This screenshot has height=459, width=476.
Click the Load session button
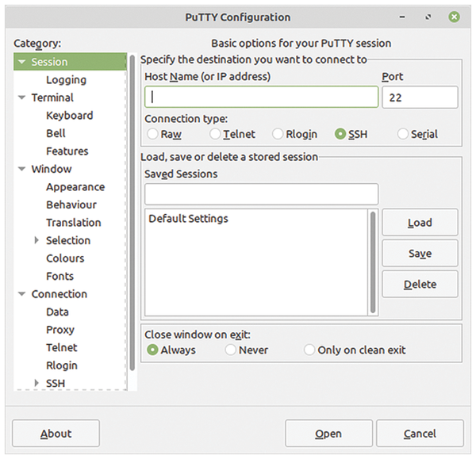tap(420, 223)
